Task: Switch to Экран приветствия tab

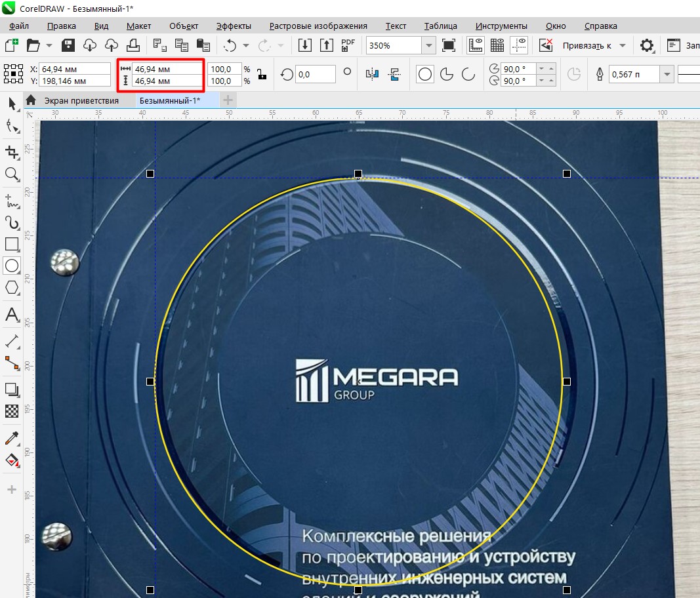Action: click(82, 100)
